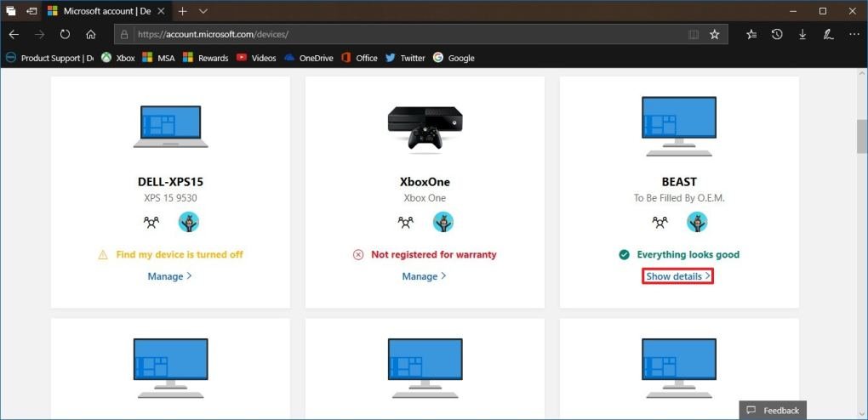This screenshot has width=868, height=420.
Task: Open the Share icon in toolbar
Action: [x=854, y=35]
